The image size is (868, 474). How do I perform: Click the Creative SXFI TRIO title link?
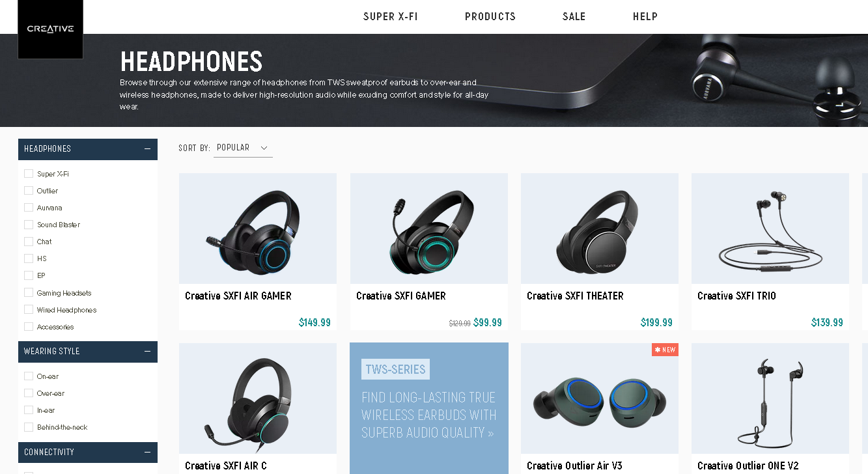(x=736, y=296)
